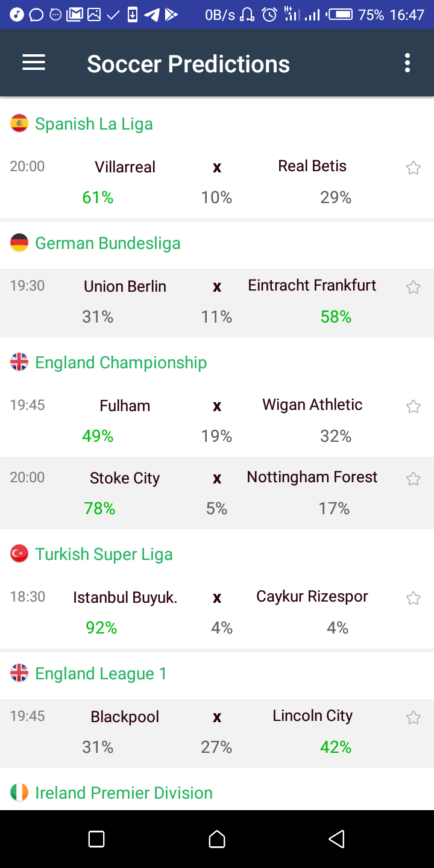
Task: Expand Ireland Premier Division section
Action: point(124,793)
